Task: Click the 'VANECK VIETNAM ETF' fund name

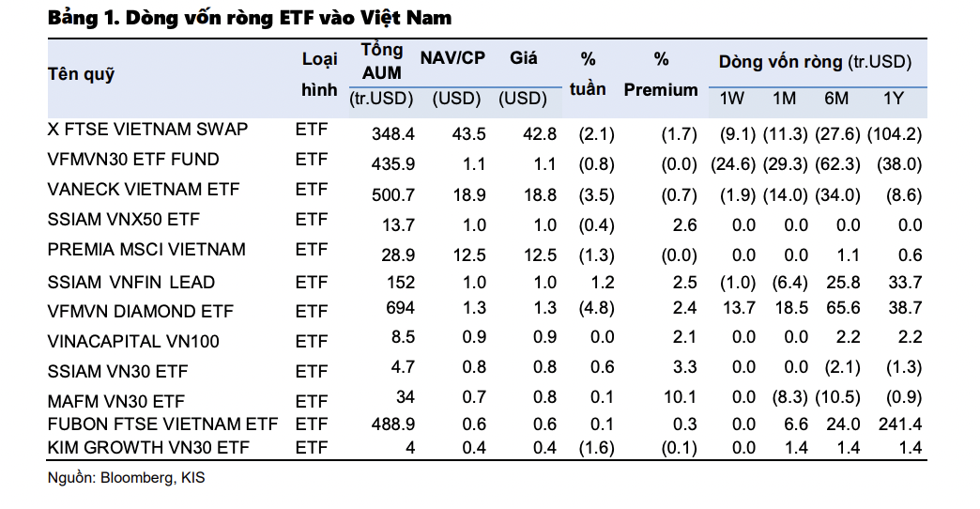Action: (x=144, y=190)
